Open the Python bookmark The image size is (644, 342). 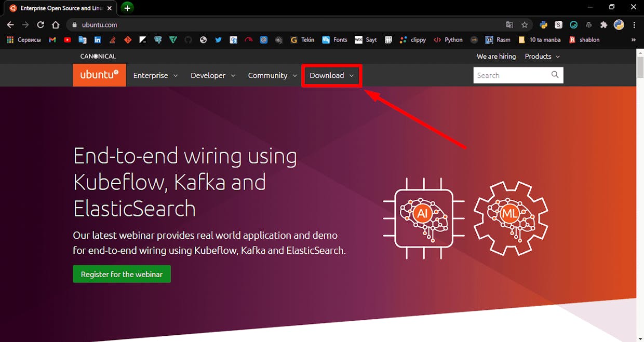448,39
